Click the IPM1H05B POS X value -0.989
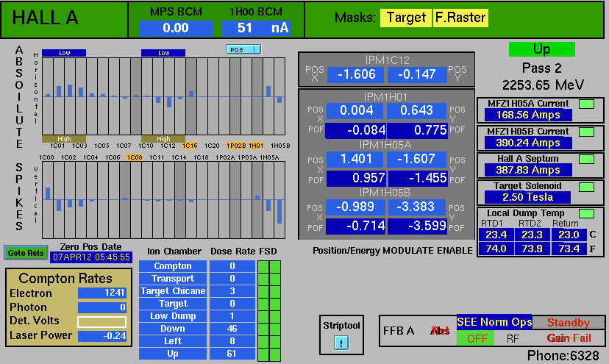Image resolution: width=609 pixels, height=364 pixels. click(355, 207)
